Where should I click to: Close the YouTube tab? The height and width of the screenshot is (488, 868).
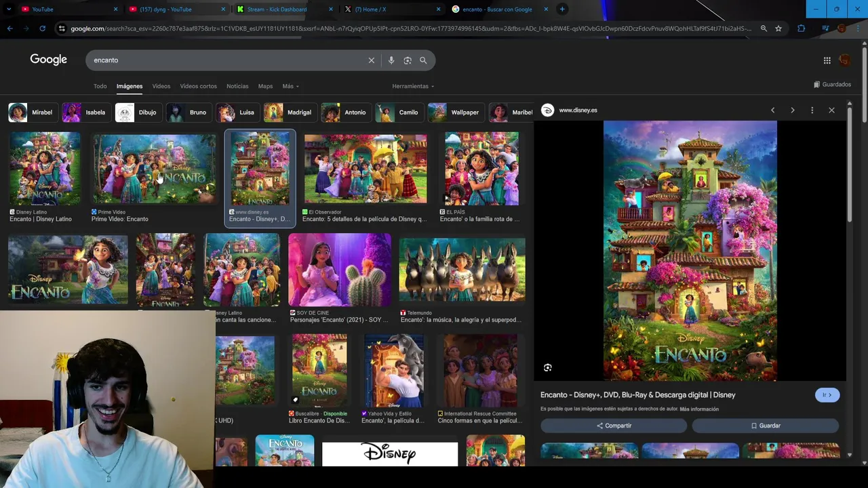[x=115, y=9]
